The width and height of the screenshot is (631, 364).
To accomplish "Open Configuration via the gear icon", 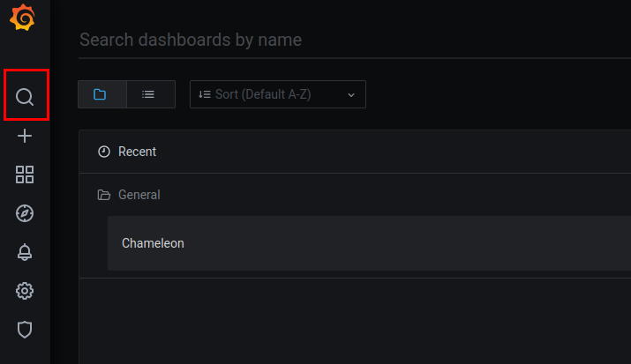I will click(x=25, y=291).
